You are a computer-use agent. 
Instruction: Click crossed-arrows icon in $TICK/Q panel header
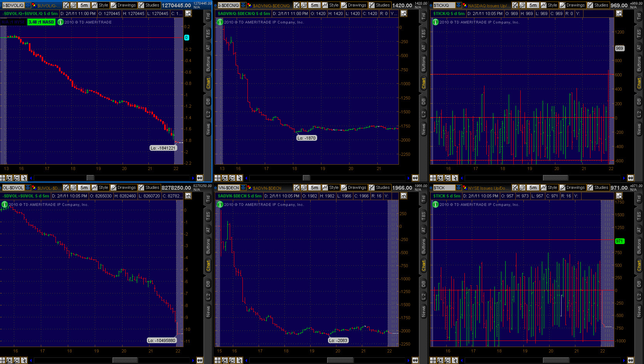(x=515, y=5)
